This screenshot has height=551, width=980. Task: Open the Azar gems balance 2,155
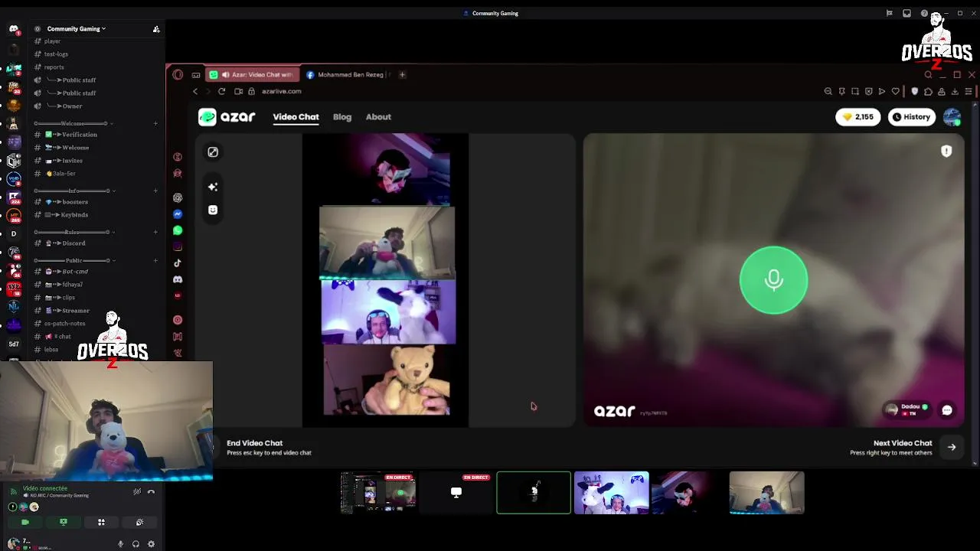tap(857, 117)
